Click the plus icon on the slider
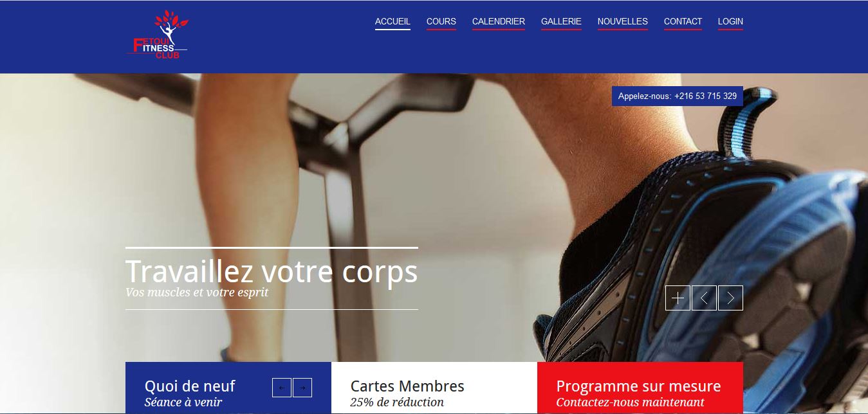This screenshot has height=414, width=868. (x=678, y=298)
